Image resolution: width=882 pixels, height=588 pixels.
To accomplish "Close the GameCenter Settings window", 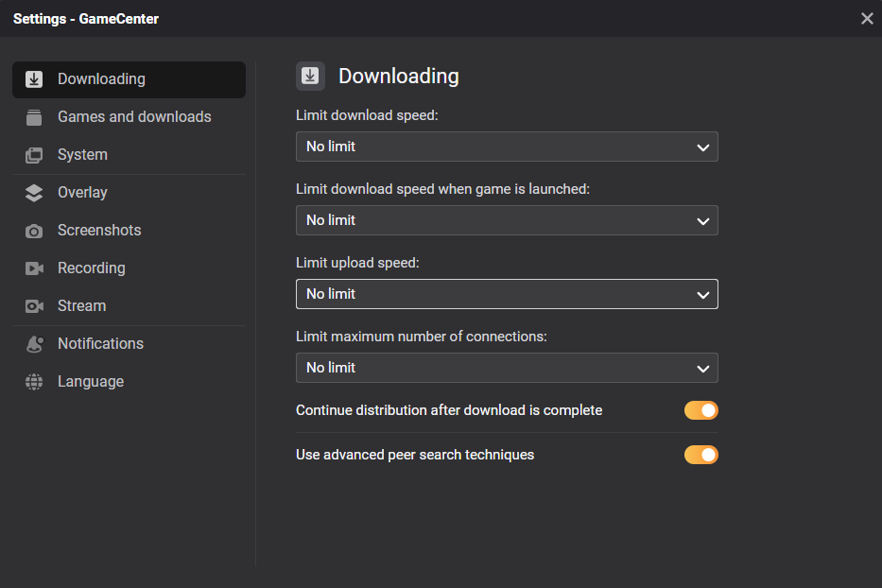I will pyautogui.click(x=867, y=18).
